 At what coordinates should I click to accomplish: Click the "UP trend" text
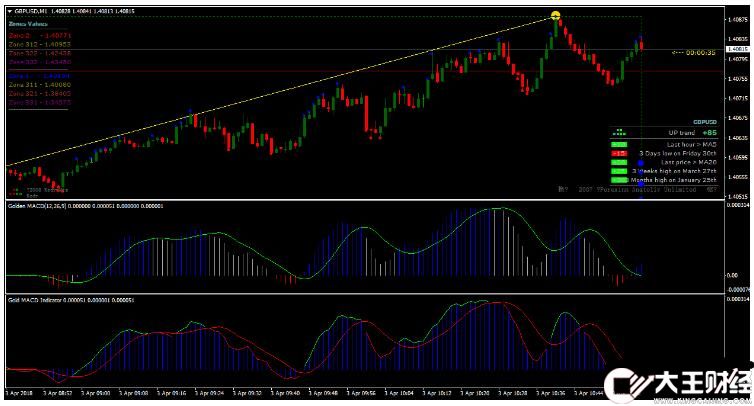[681, 133]
